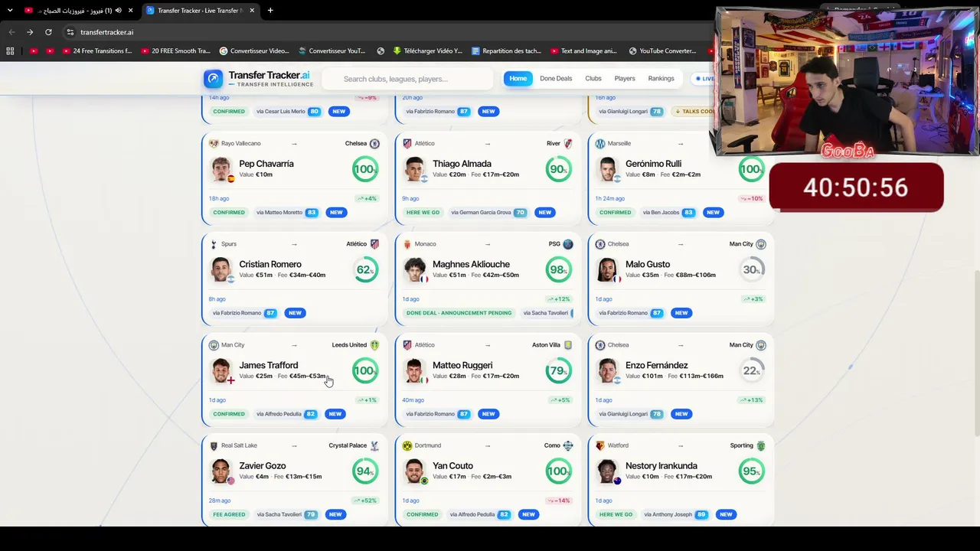
Task: Click the NEW badge on James Trafford card
Action: [x=335, y=414]
